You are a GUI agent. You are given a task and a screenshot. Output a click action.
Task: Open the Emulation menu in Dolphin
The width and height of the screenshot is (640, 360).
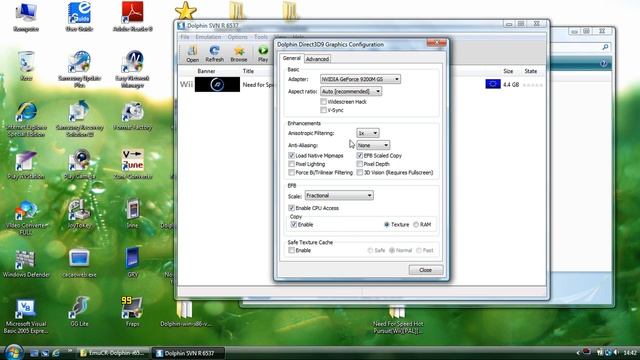pyautogui.click(x=208, y=37)
